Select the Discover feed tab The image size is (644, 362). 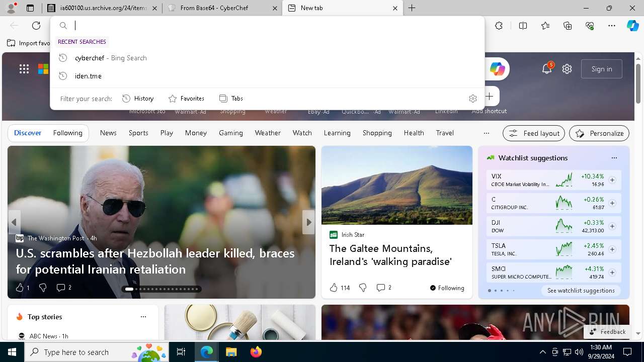point(28,133)
